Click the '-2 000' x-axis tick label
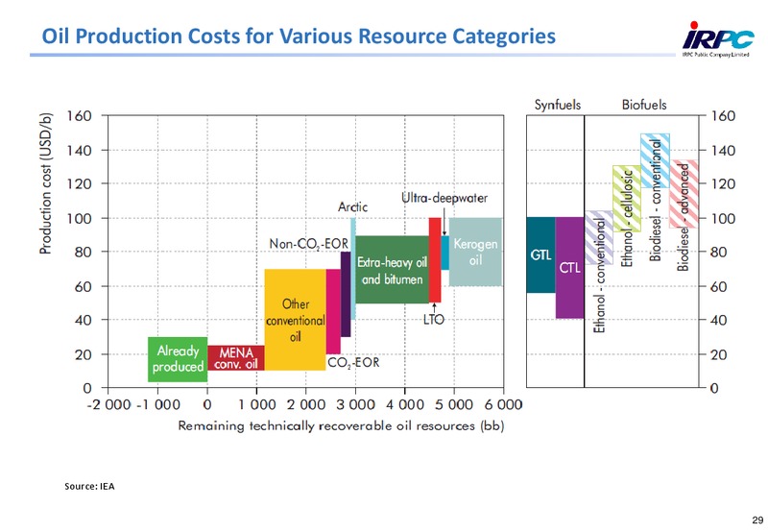This screenshot has height=532, width=768. pos(108,404)
